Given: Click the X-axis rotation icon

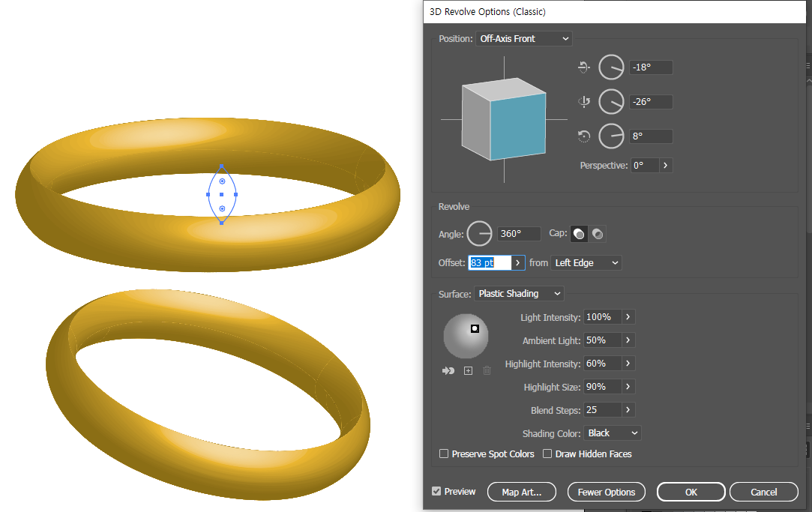Looking at the screenshot, I should [x=583, y=67].
